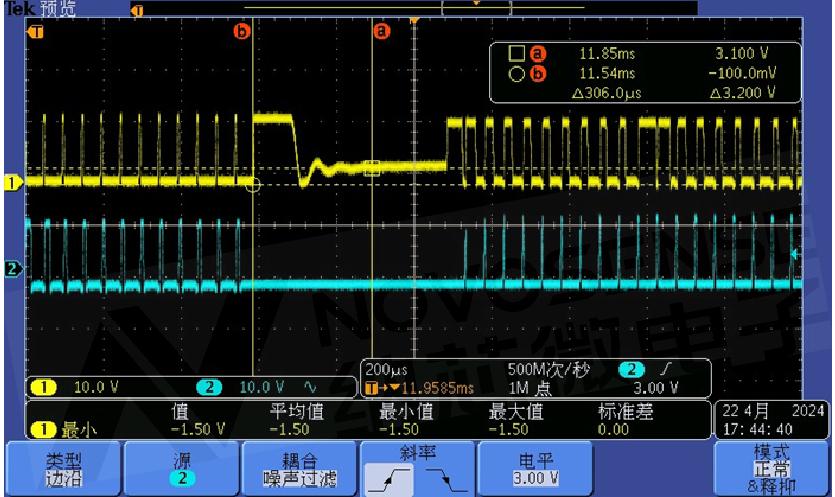The image size is (835, 497).
Task: Click the cursor b circle readout icon
Action: pos(517,74)
